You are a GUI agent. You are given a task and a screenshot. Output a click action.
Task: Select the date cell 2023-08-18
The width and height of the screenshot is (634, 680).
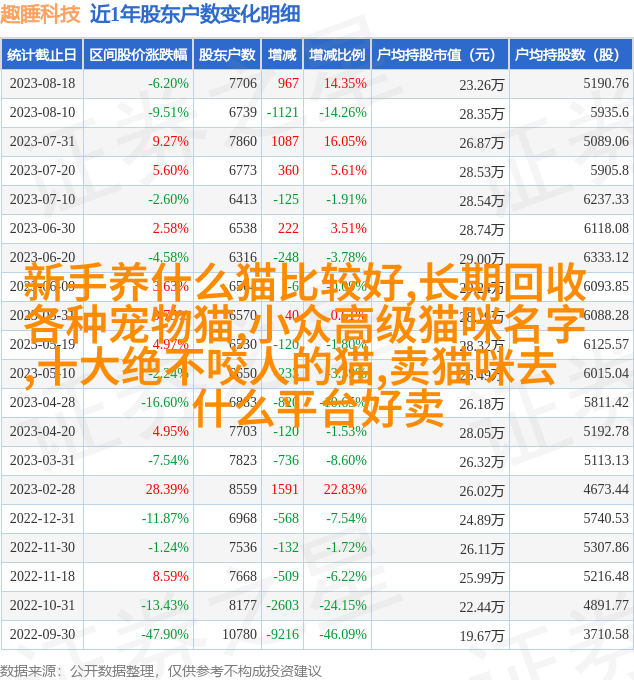point(42,83)
